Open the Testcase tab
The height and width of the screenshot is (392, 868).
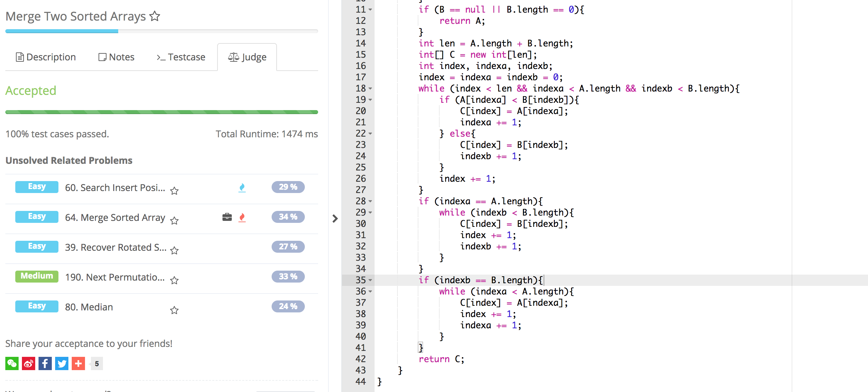(x=181, y=57)
